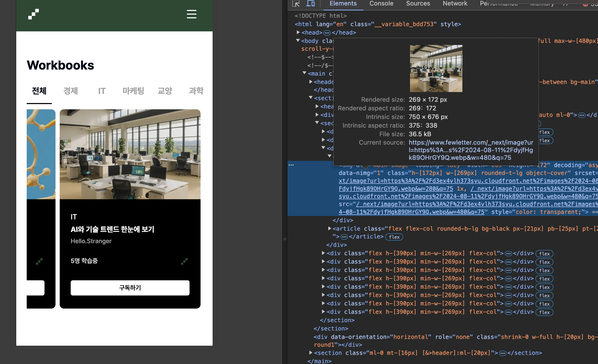Image resolution: width=598 pixels, height=364 pixels.
Task: Click the office image preview thumbnail in the tooltip
Action: point(436,69)
